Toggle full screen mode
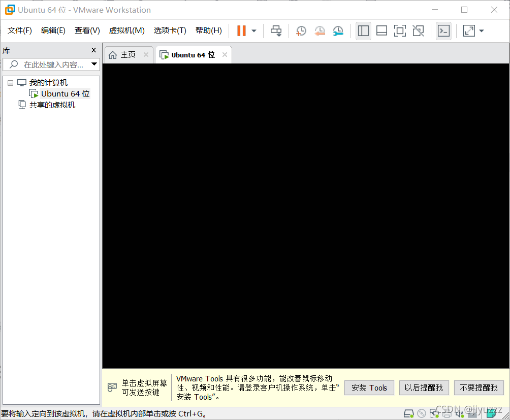 400,30
